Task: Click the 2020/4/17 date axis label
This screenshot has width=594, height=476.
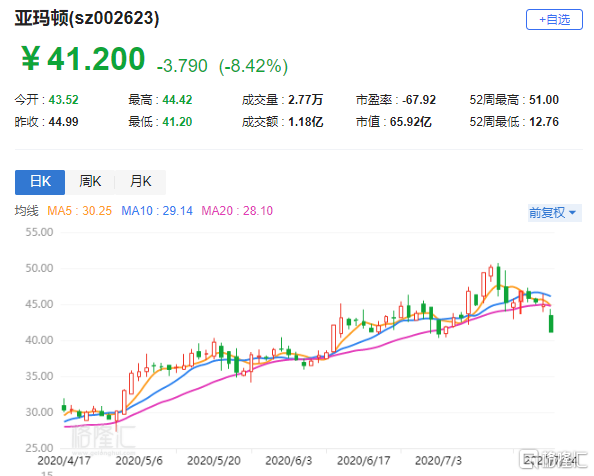Action: [x=64, y=461]
